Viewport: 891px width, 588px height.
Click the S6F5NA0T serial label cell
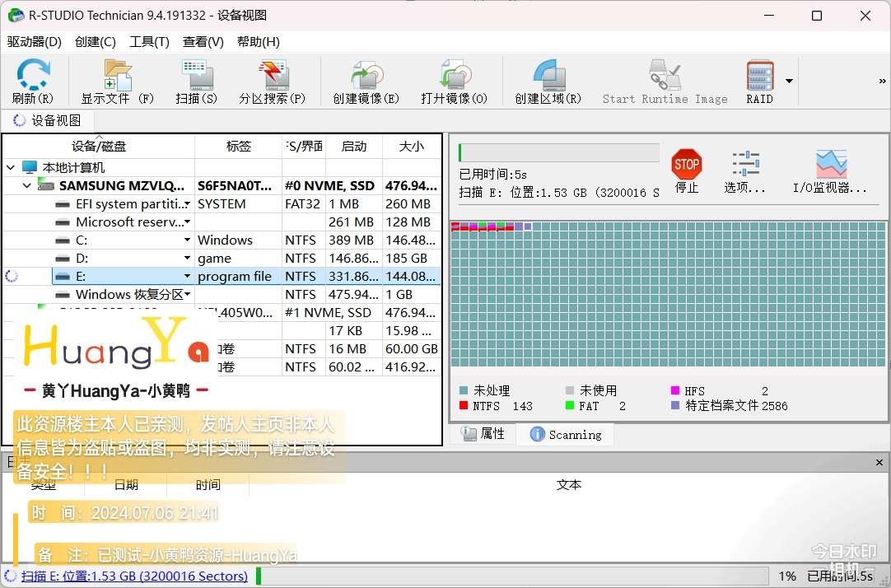click(239, 186)
